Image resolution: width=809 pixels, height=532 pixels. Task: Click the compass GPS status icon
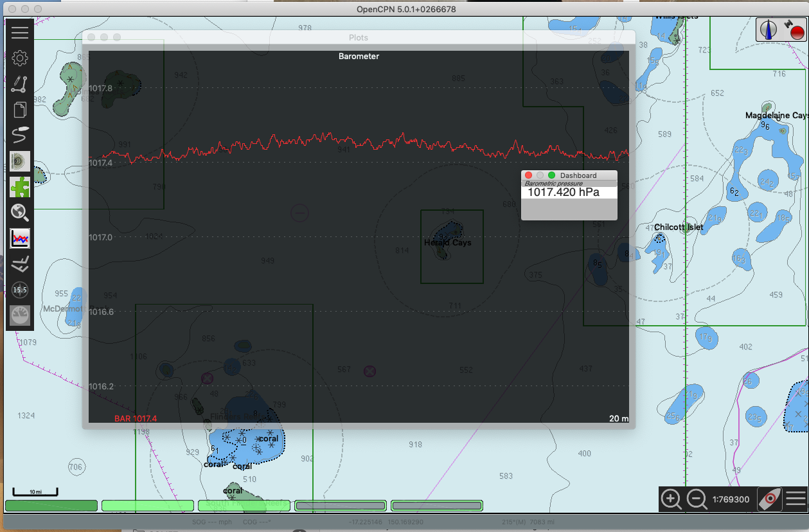(768, 30)
